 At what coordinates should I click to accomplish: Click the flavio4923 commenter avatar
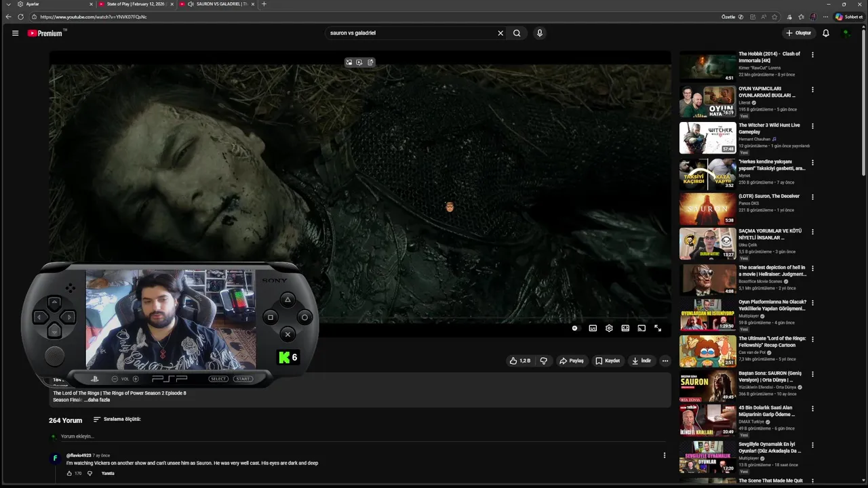click(x=56, y=459)
